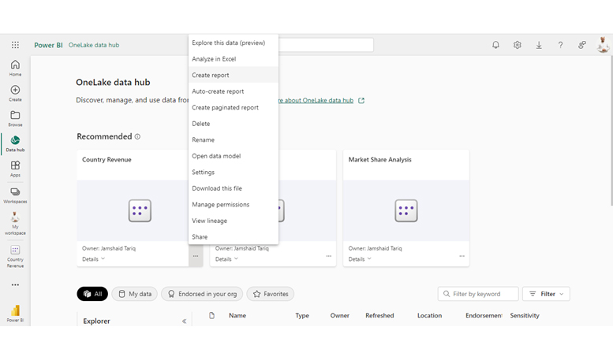Choose Analyze in Excel
Image resolution: width=613 pixels, height=364 pixels.
(234, 59)
